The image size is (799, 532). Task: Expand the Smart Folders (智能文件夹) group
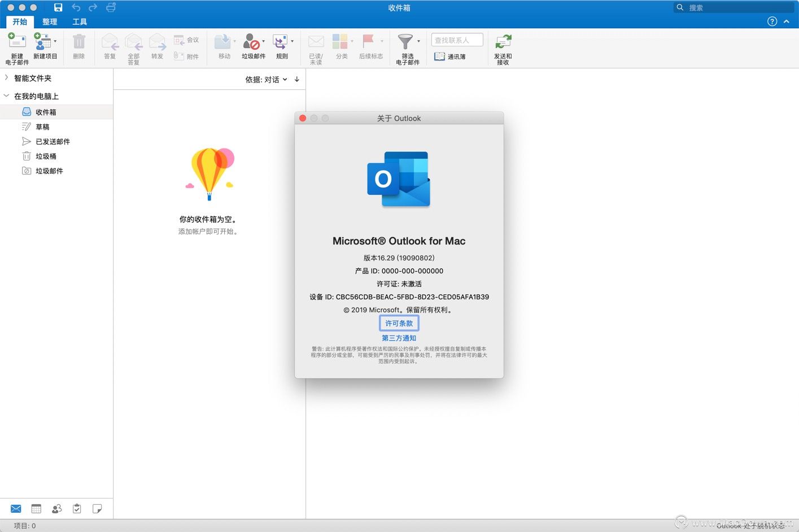(6, 78)
